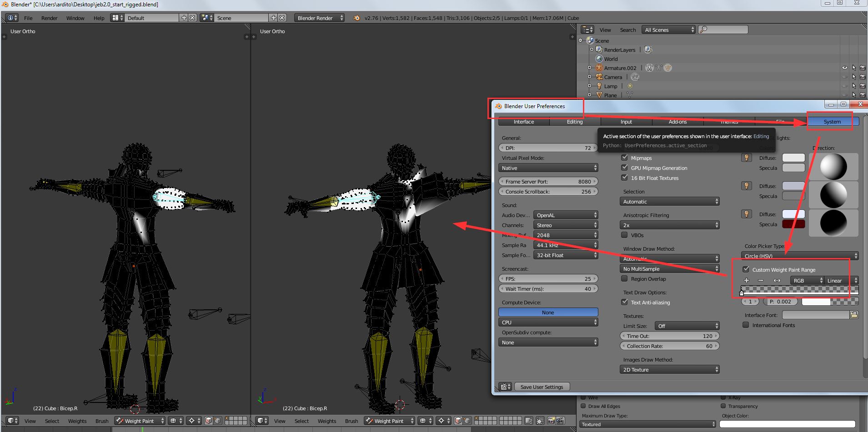Open the Color Picker Type dropdown
The image size is (868, 432).
(799, 256)
